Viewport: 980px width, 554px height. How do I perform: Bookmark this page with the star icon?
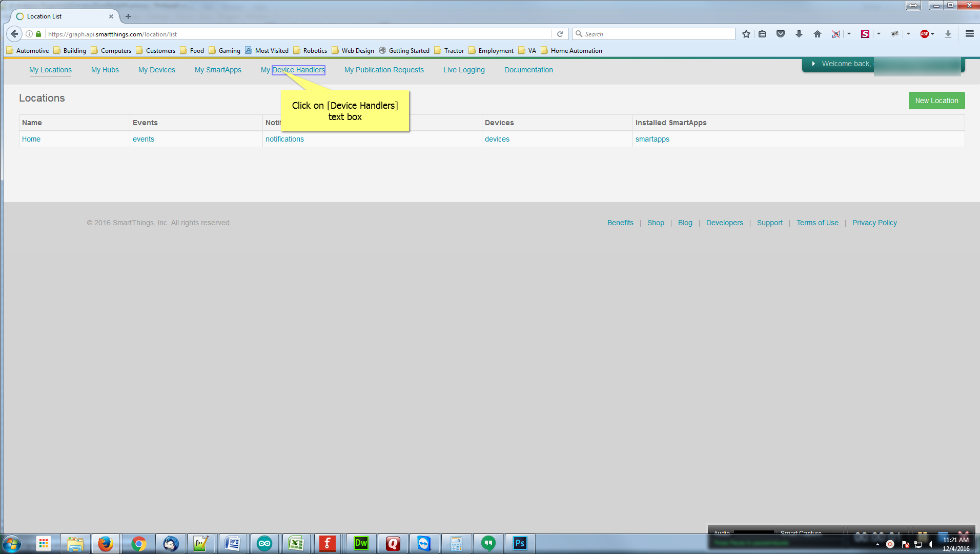(746, 34)
